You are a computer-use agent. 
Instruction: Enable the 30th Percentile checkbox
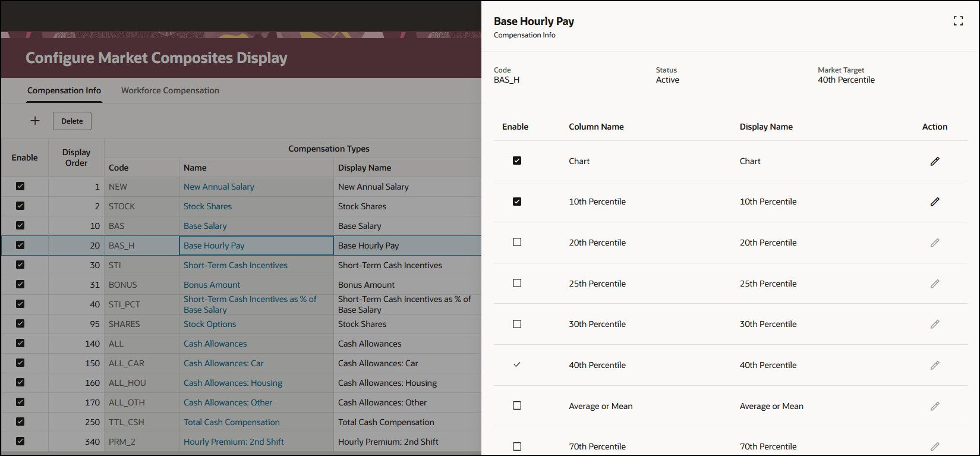pos(517,324)
